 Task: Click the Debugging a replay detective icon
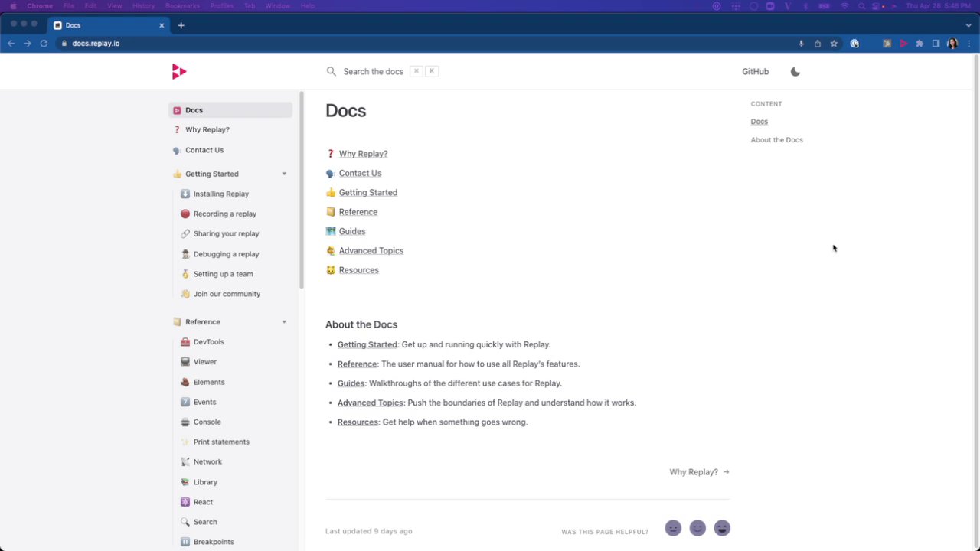pos(185,254)
